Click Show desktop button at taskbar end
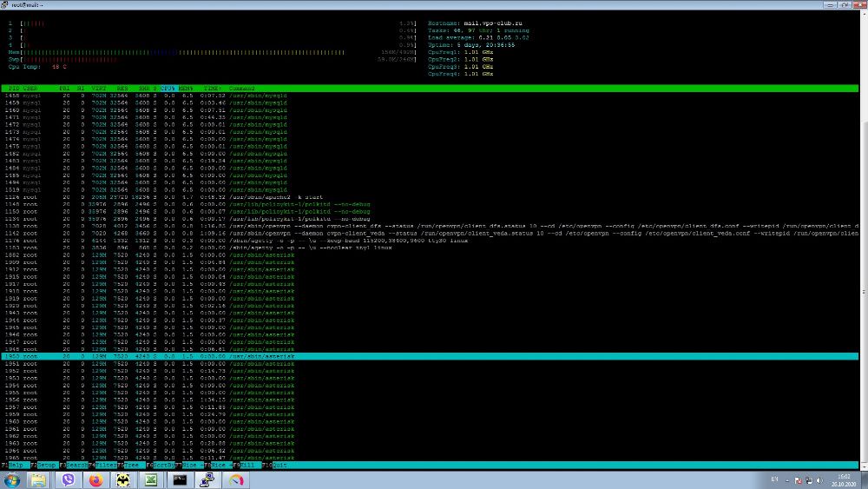Screen dimensions: 868x489 point(865,479)
